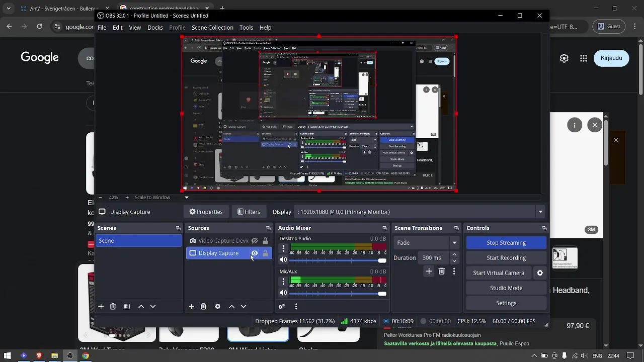Viewport: 644px width, 362px height.
Task: Move scene up in Scenes panel
Action: (141, 306)
